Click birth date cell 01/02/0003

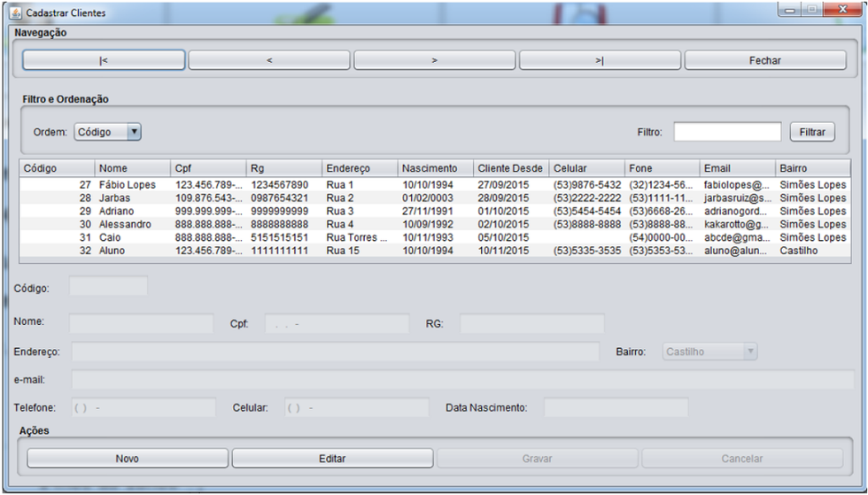436,197
